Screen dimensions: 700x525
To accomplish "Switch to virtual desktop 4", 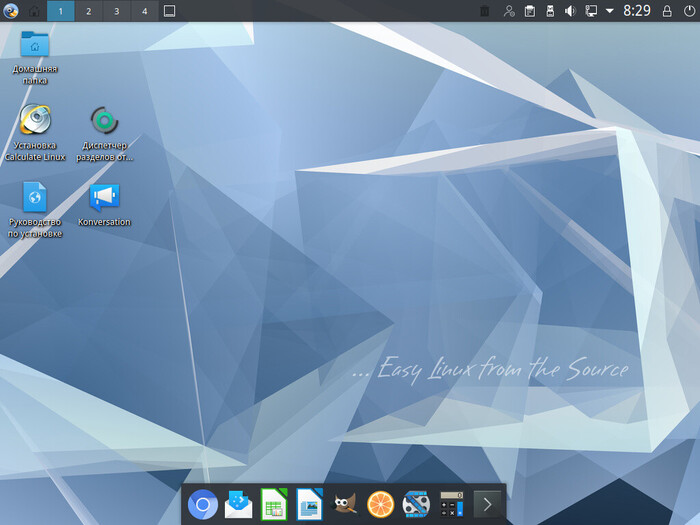I will click(144, 11).
